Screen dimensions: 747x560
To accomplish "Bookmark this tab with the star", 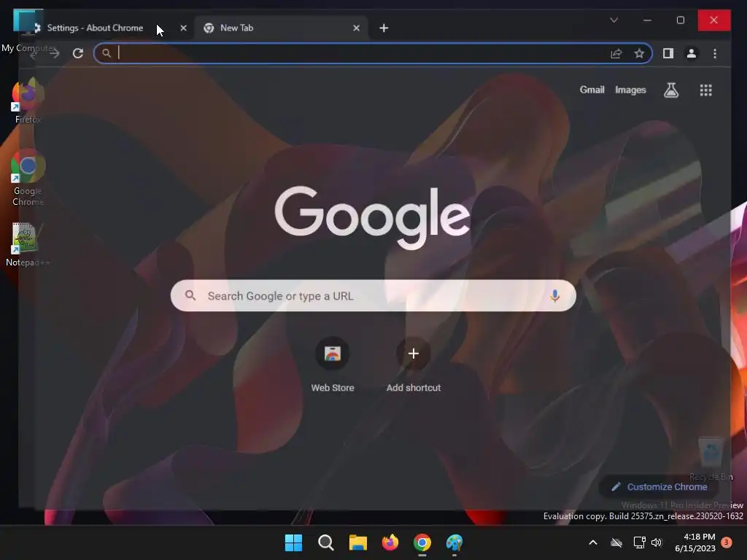I will pyautogui.click(x=639, y=53).
